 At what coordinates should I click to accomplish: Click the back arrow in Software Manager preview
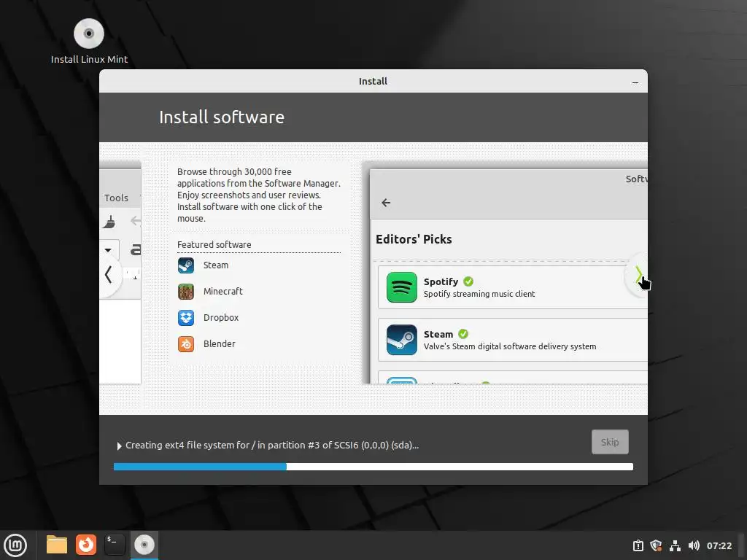point(386,203)
